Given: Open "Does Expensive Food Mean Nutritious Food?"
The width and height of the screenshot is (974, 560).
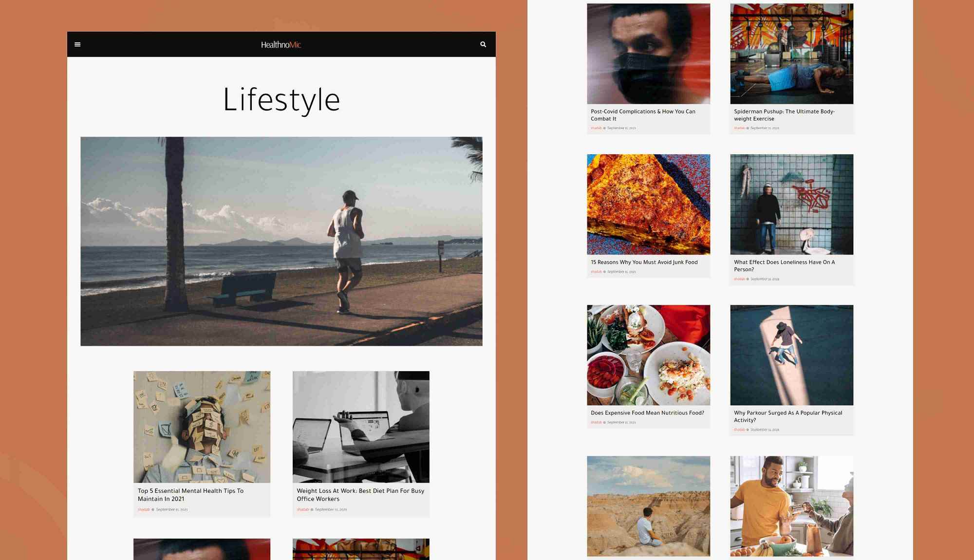Looking at the screenshot, I should click(x=647, y=413).
